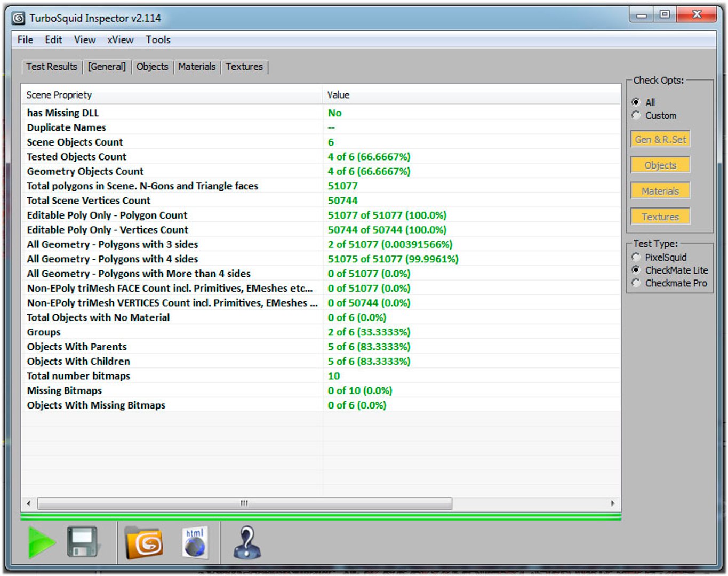Viewport: 728px width, 576px height.
Task: Select the 'Total Scene Vertices Count' row
Action: (321, 201)
